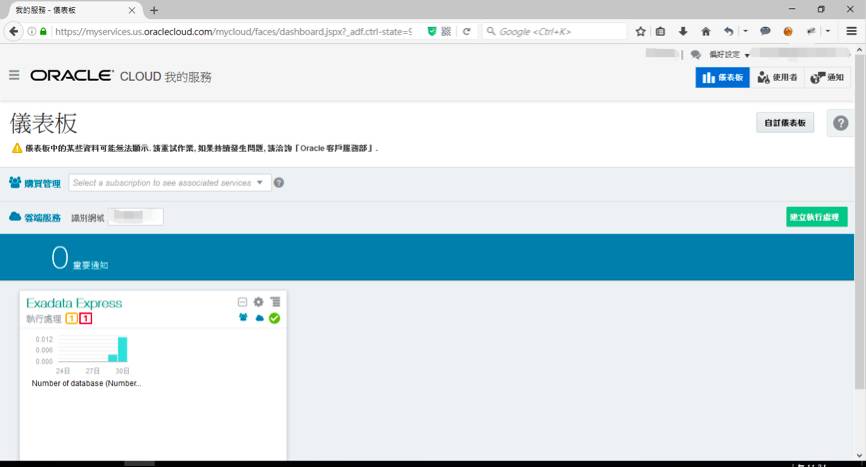The height and width of the screenshot is (467, 866).
Task: Open dropdown arrow next to undo icon
Action: point(745,31)
